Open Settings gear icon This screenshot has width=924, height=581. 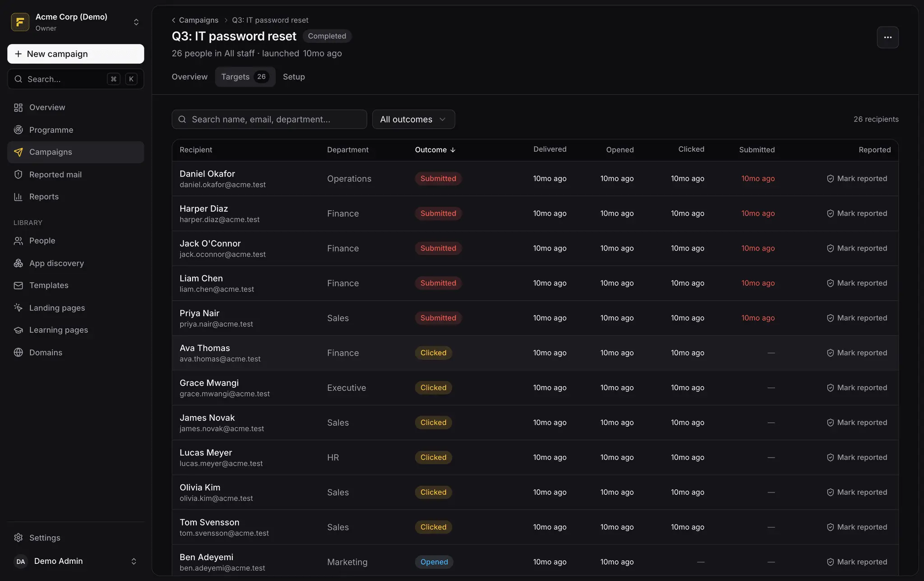click(x=18, y=538)
